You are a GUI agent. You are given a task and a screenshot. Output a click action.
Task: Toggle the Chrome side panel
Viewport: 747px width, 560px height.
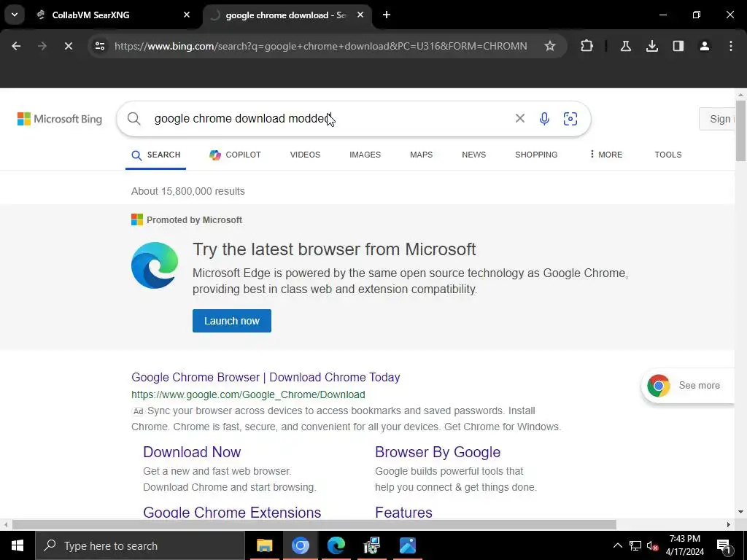(678, 46)
